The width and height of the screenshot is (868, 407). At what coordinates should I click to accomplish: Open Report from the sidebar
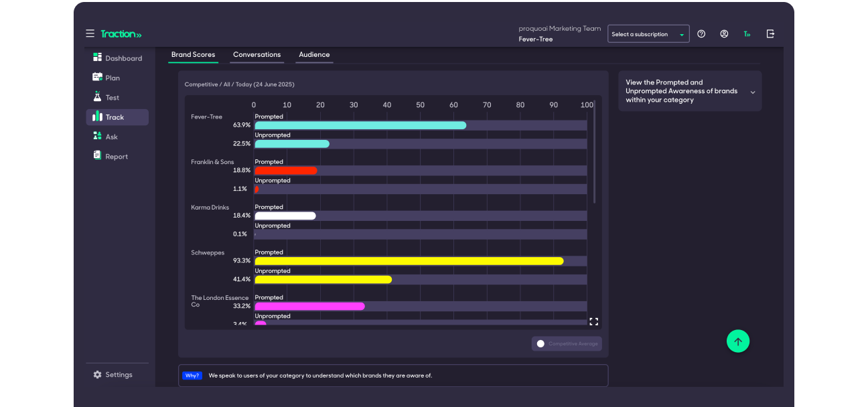coord(117,156)
